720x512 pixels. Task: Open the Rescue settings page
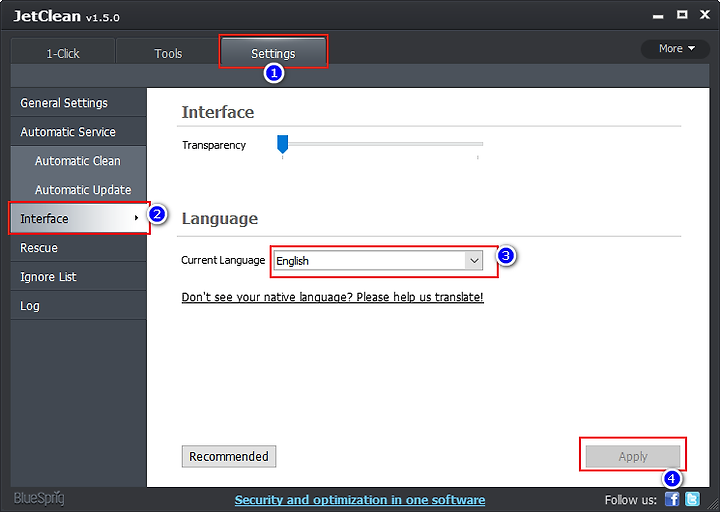pyautogui.click(x=79, y=248)
